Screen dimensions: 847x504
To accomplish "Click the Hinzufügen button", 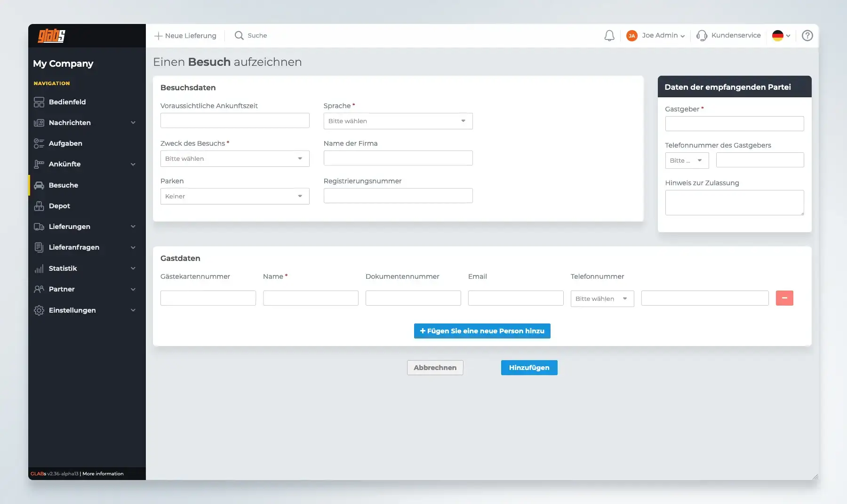I will coord(529,368).
